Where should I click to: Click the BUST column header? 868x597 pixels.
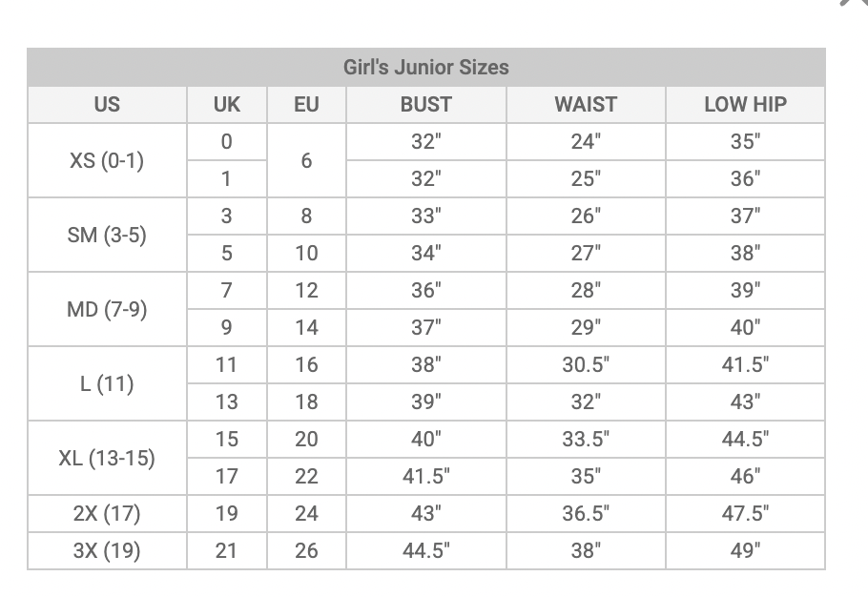425,105
